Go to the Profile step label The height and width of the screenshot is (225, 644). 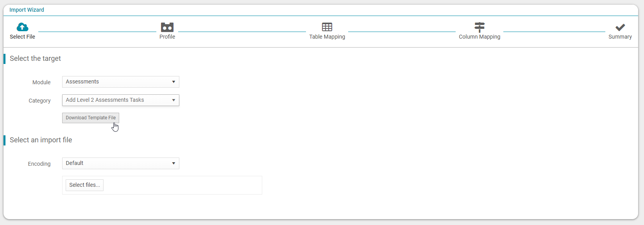tap(167, 37)
